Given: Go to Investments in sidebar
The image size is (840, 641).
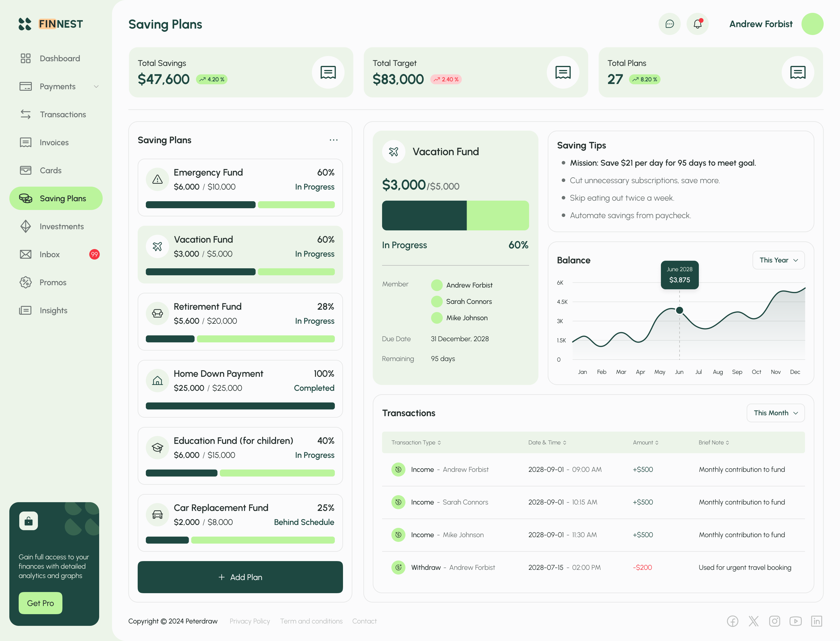Looking at the screenshot, I should tap(62, 227).
